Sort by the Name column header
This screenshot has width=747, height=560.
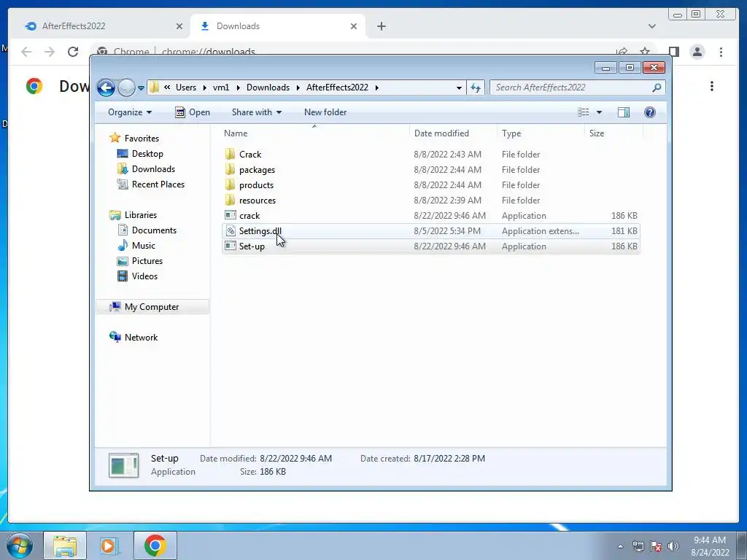[x=314, y=133]
